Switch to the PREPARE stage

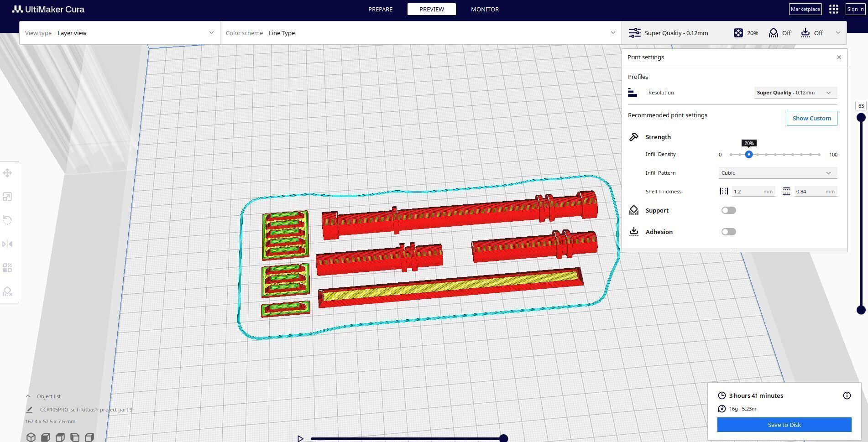point(380,9)
